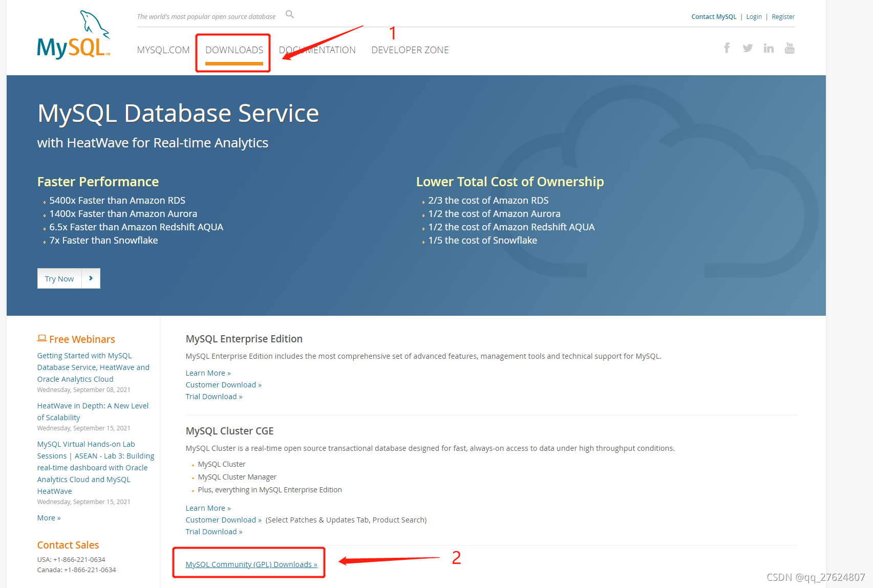Click the MySQL Enterprise Edition heading
The image size is (873, 588).
pyautogui.click(x=244, y=339)
